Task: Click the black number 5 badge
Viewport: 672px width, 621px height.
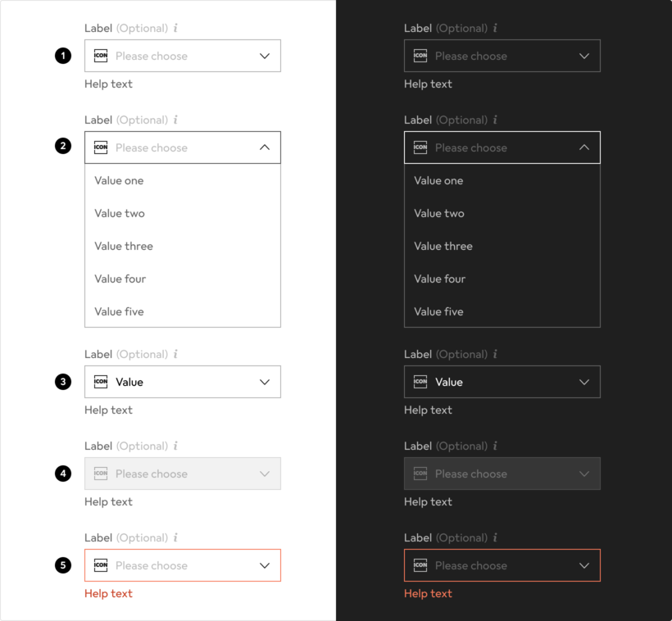Action: (x=63, y=565)
